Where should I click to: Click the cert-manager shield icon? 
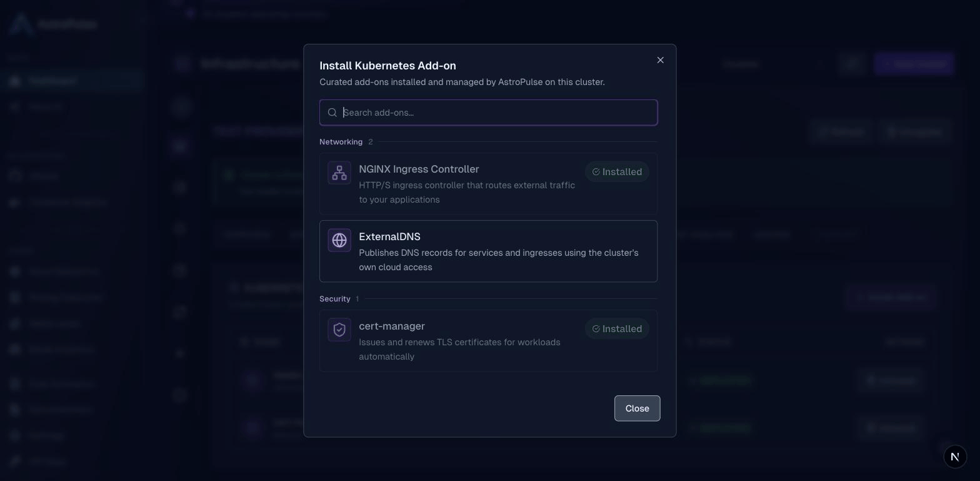click(x=339, y=330)
